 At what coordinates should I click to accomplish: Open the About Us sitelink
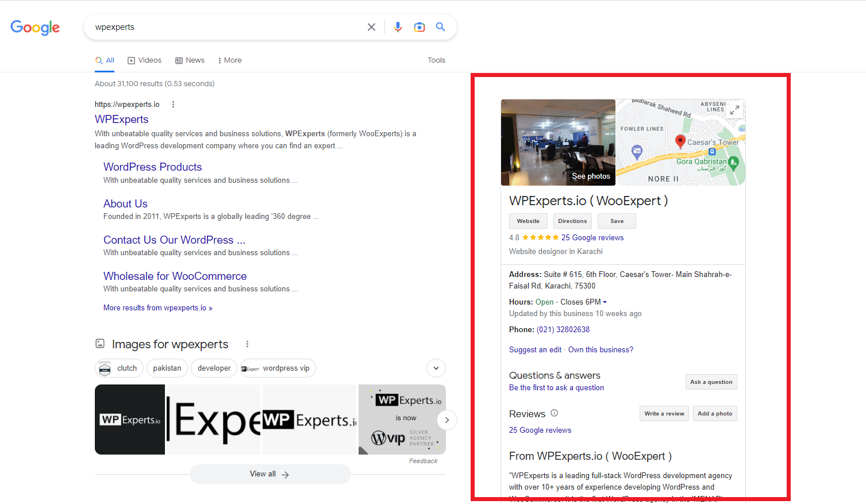125,203
